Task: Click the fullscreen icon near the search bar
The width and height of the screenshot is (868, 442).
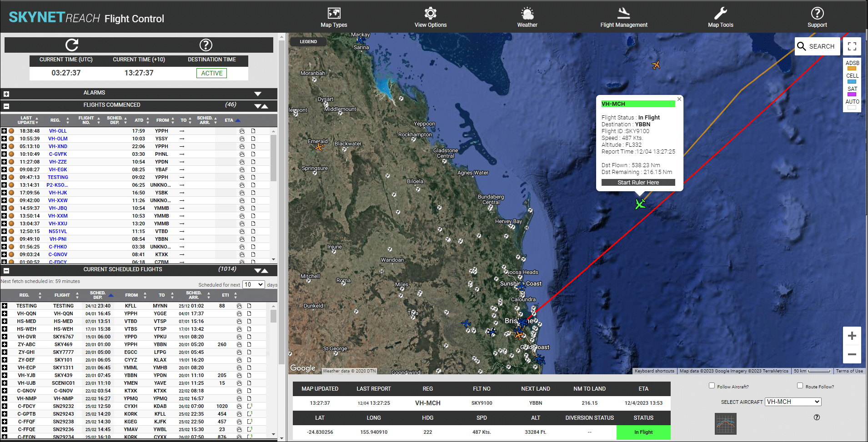Action: (x=852, y=46)
